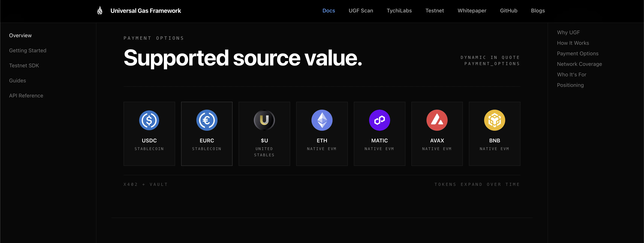This screenshot has height=243, width=644.
Task: Click the red AVAX triangle icon
Action: (x=437, y=120)
